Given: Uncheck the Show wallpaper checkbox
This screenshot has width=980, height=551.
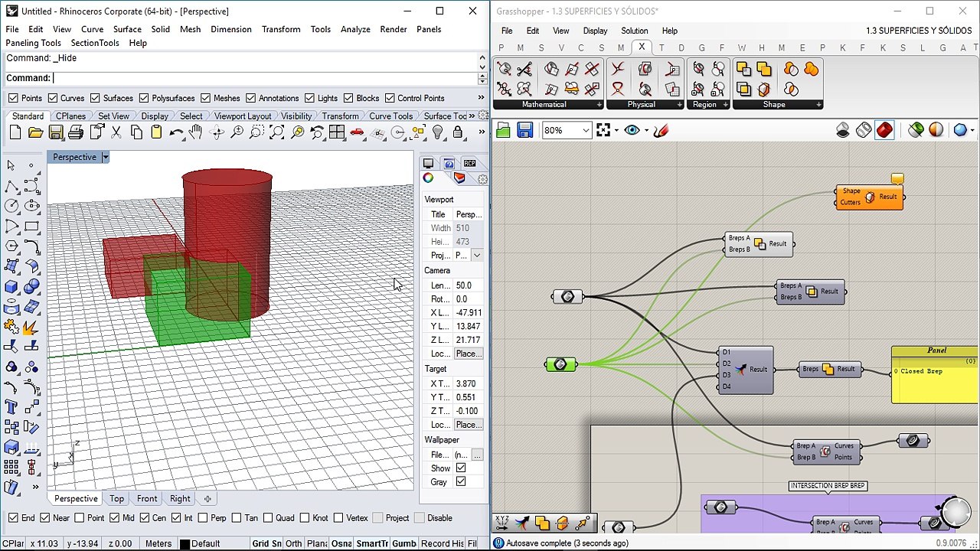Looking at the screenshot, I should pyautogui.click(x=461, y=468).
